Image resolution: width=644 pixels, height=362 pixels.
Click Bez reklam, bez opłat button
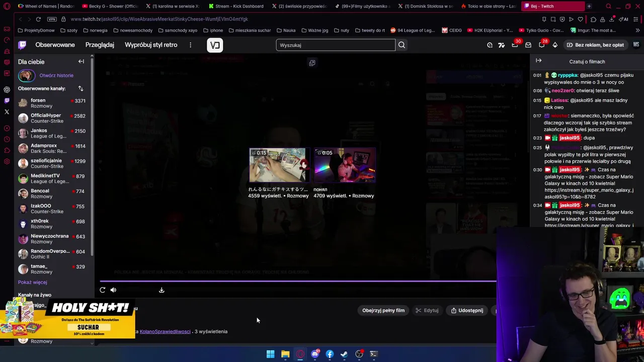point(595,45)
